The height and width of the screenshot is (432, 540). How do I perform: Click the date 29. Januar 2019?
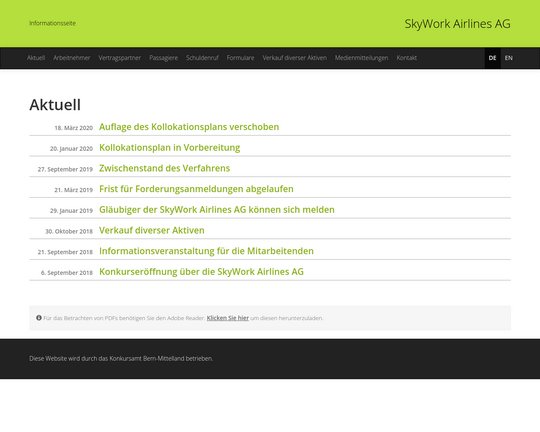click(x=71, y=210)
